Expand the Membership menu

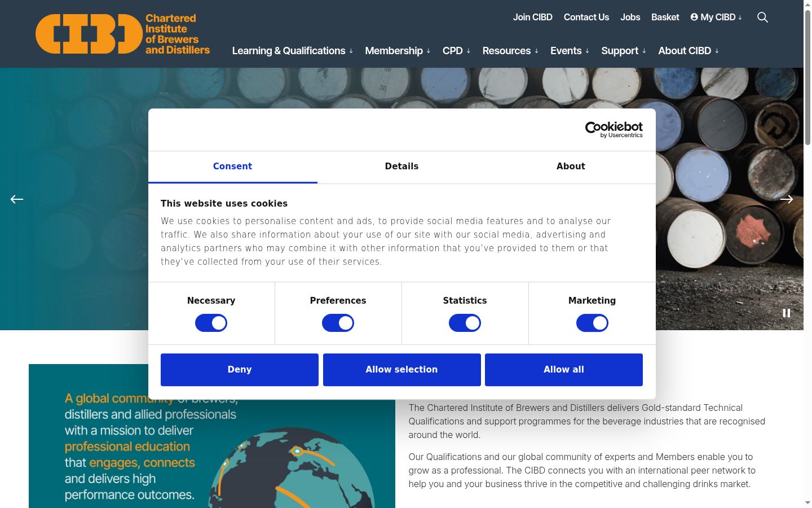click(398, 51)
